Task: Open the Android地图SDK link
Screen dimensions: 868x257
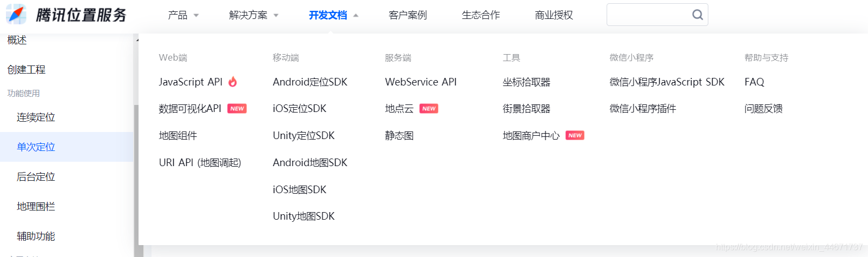Action: [x=310, y=162]
